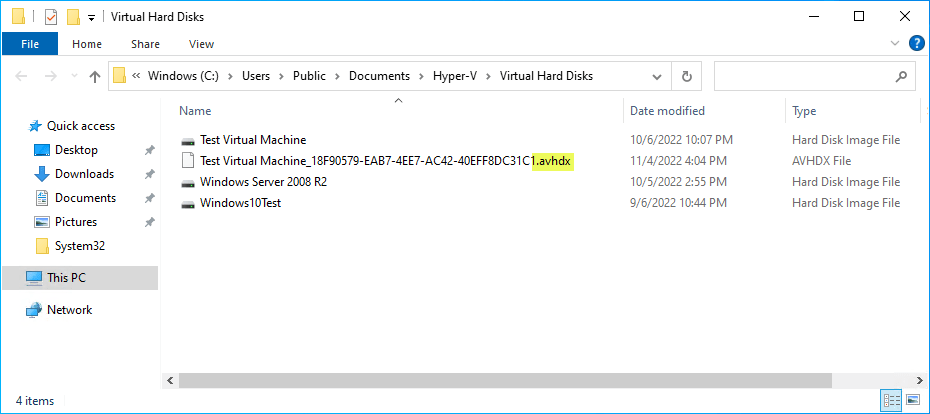This screenshot has width=930, height=414.
Task: Open the File menu
Action: coord(30,44)
